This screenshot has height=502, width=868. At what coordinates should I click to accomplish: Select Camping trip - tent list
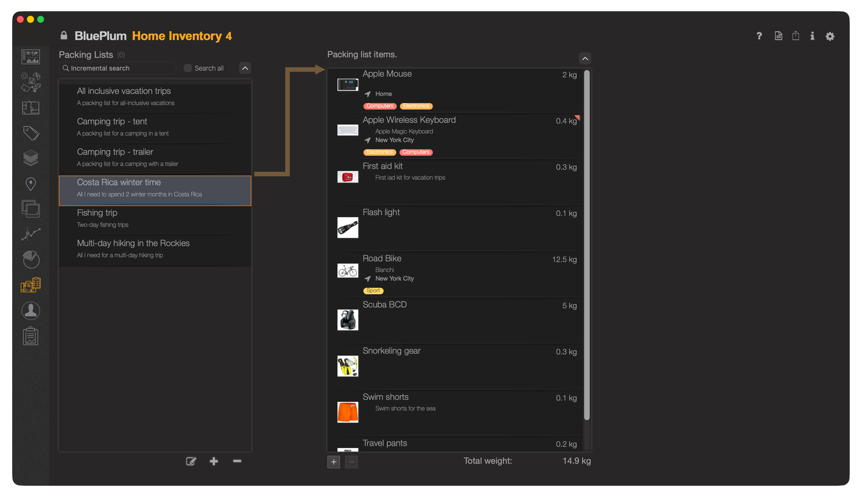[155, 127]
